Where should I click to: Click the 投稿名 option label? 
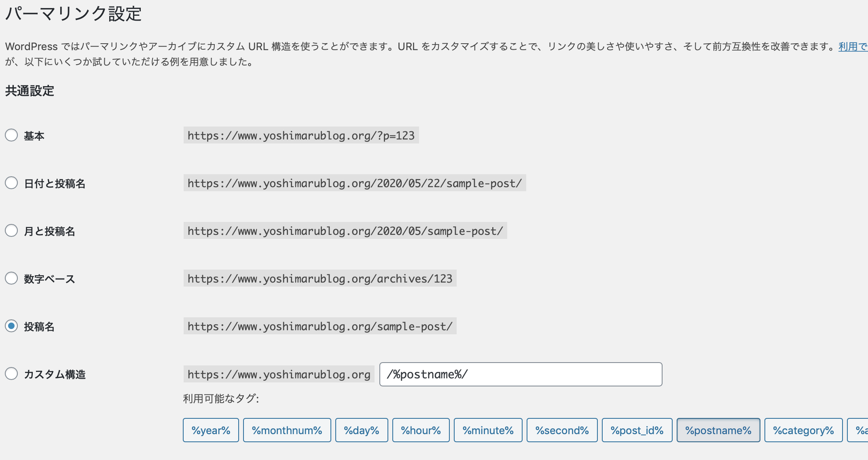(x=39, y=327)
